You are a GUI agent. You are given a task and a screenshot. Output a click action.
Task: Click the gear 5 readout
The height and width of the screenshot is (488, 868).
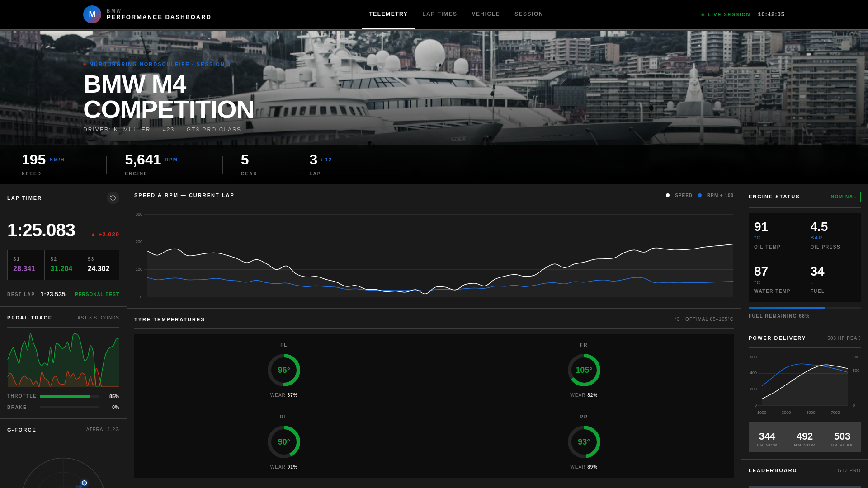coord(249,164)
